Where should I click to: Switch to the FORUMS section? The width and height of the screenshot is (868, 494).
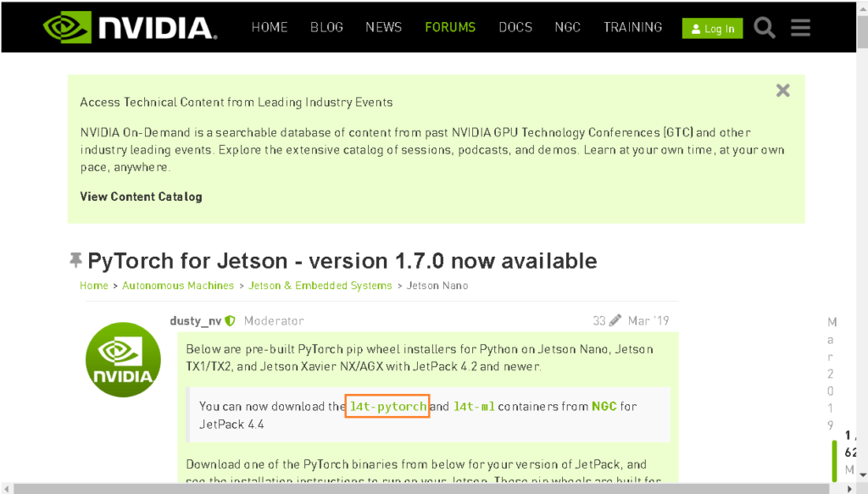coord(450,27)
